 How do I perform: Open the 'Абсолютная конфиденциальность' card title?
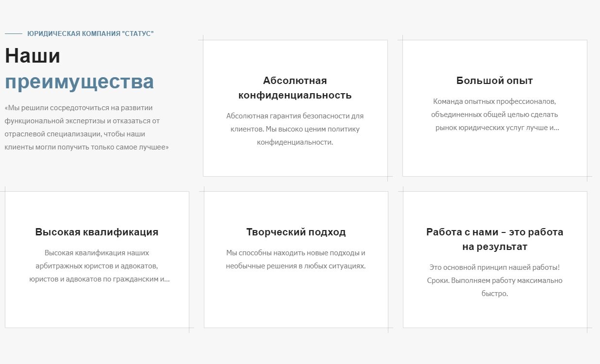click(x=295, y=88)
